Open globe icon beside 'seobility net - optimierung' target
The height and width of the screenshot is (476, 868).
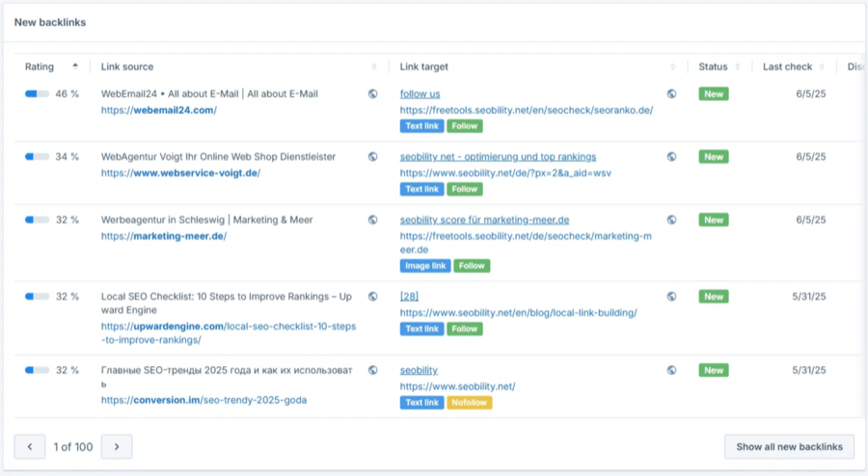(671, 157)
